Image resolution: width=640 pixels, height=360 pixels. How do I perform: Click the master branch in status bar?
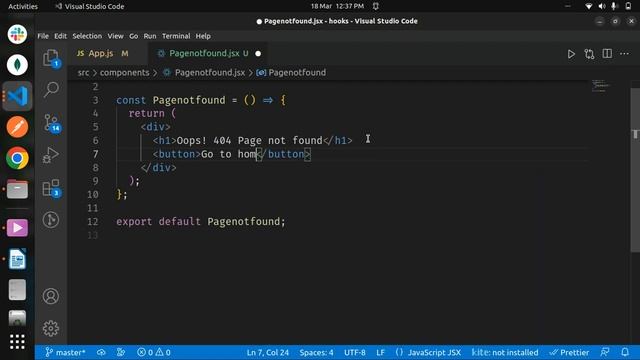(65, 352)
